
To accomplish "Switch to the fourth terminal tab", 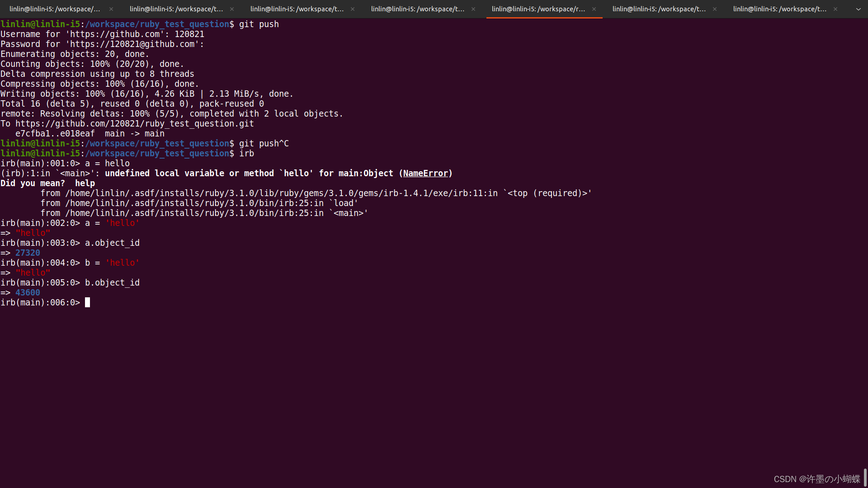I will click(418, 9).
